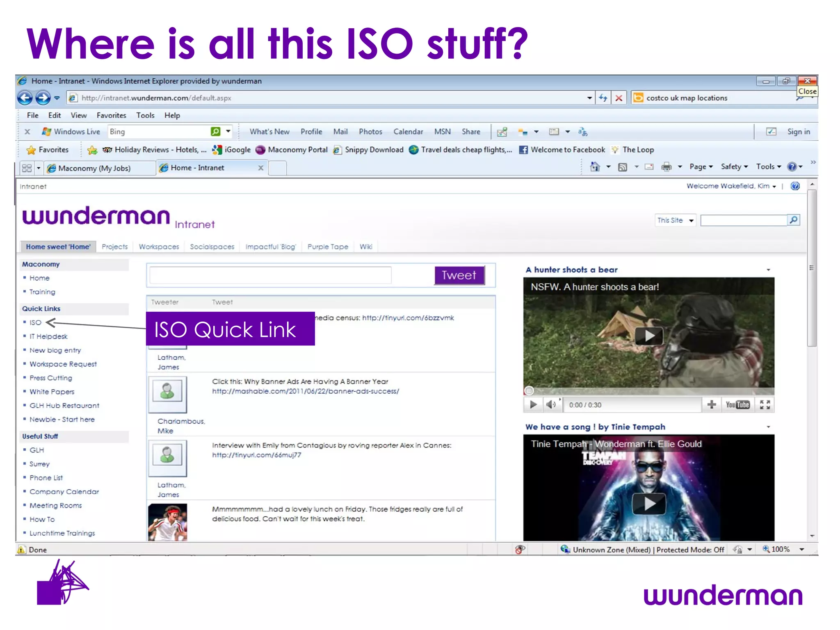Open the Quick Tabs grid icon
840x630 pixels.
[x=27, y=168]
